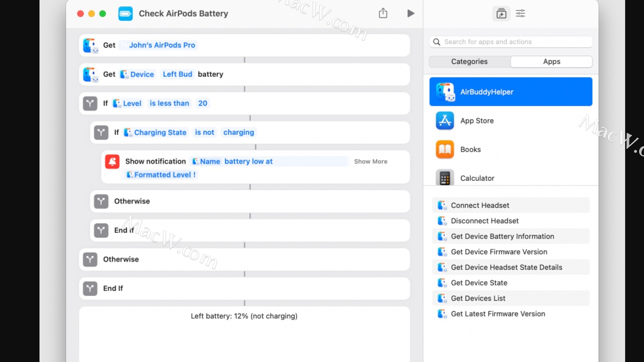Add the Disconnect Headset action
Screen dimensions: 644x362
coord(511,221)
